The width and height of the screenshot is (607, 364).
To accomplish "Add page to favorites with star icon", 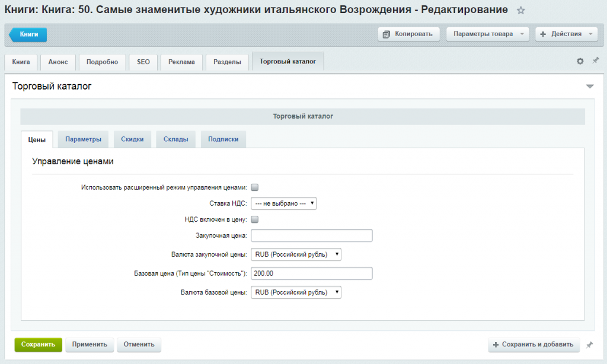I will [x=520, y=11].
